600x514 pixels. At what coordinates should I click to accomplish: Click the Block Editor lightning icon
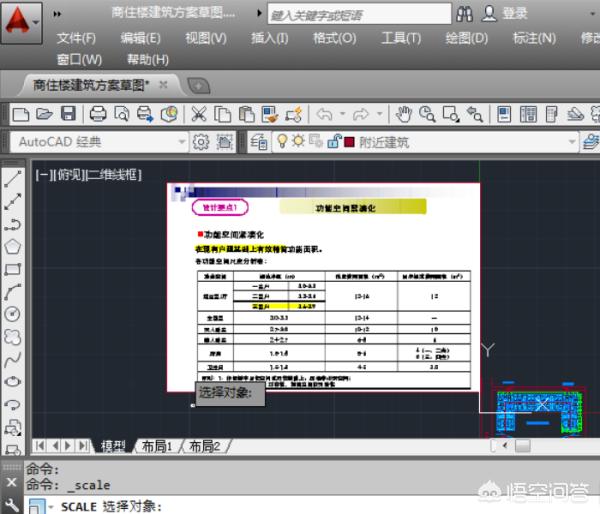point(294,114)
